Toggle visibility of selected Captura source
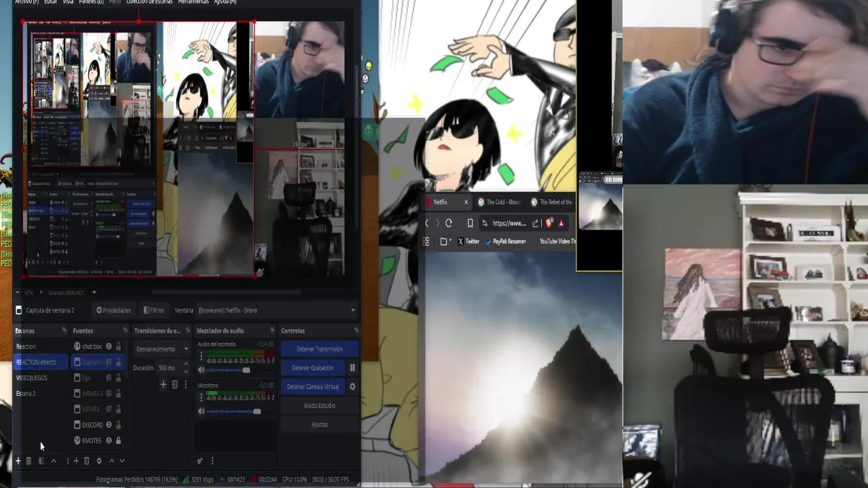This screenshot has height=488, width=868. click(108, 362)
